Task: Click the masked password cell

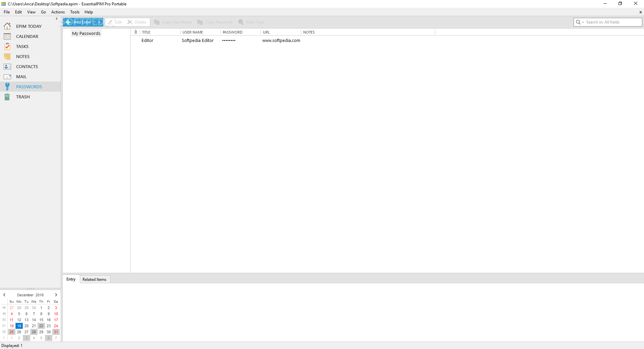Action: [x=229, y=40]
